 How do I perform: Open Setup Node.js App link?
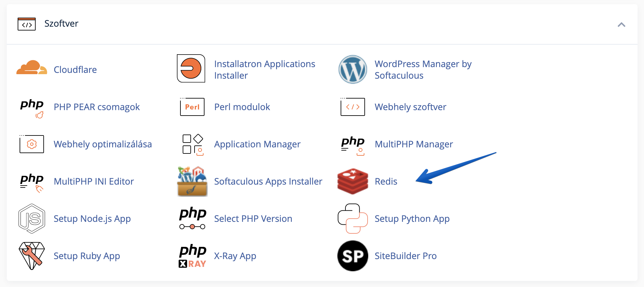coord(92,219)
